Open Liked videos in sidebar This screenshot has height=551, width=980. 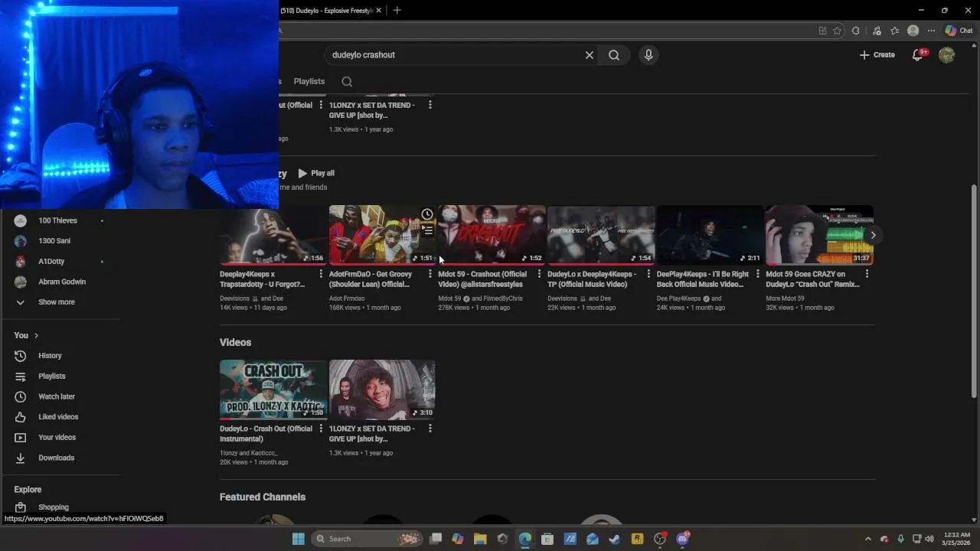(x=60, y=417)
